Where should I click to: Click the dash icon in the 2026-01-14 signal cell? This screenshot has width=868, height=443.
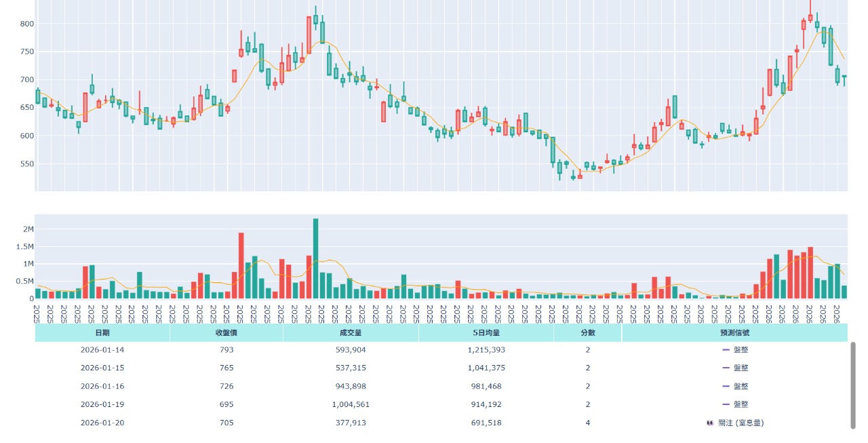coord(726,350)
